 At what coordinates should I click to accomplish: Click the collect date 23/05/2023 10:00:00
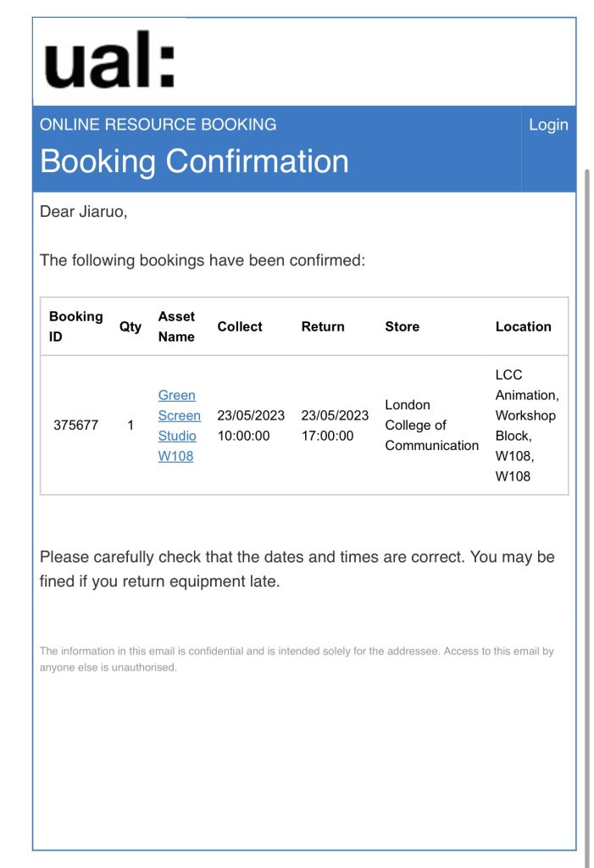[x=251, y=426]
